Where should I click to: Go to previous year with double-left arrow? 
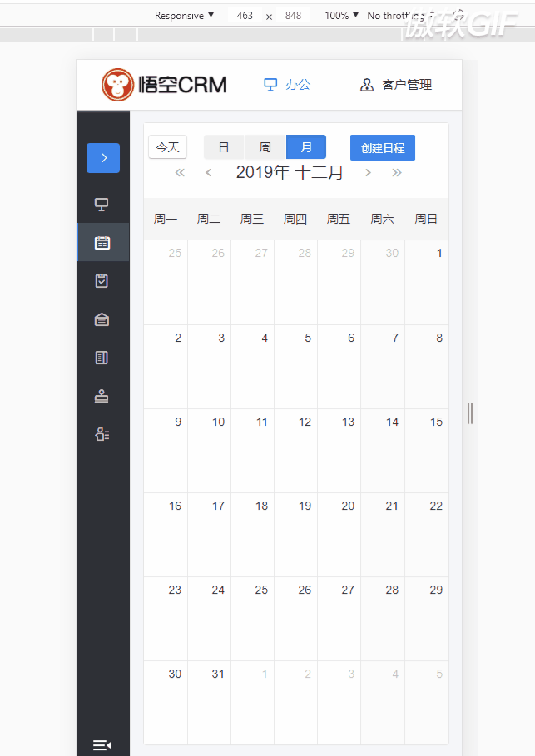pyautogui.click(x=180, y=173)
